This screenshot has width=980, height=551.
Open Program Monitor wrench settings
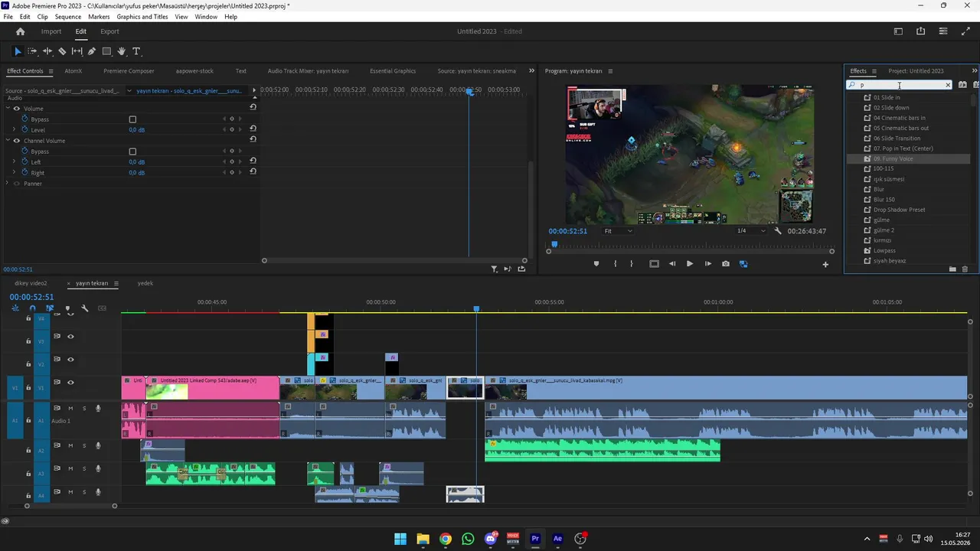[x=778, y=231]
